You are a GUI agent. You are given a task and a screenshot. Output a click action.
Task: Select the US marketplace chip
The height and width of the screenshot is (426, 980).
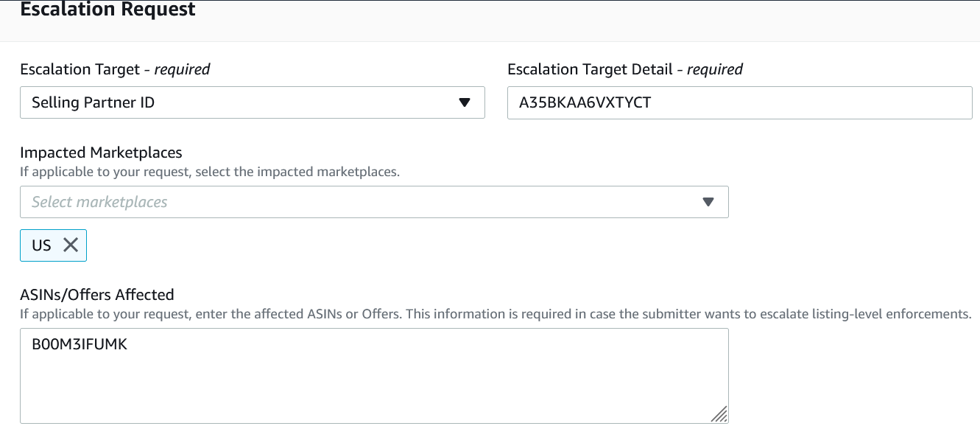coord(41,245)
